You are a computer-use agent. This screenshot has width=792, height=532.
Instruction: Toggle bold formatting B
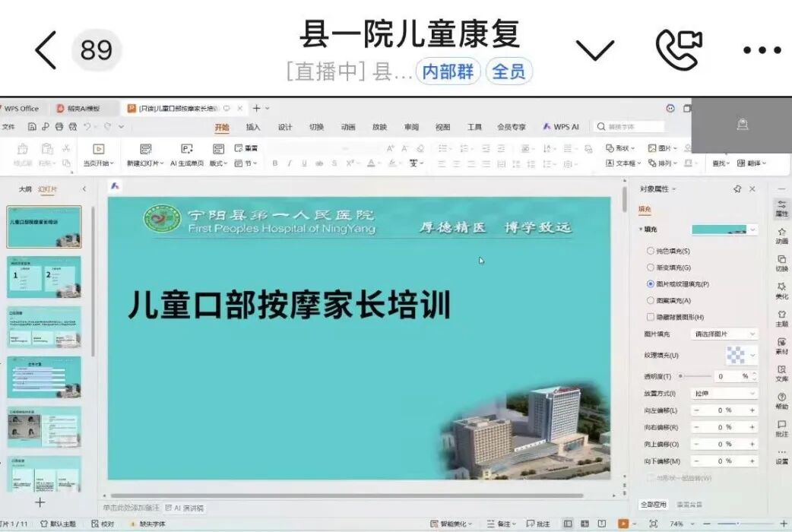pyautogui.click(x=275, y=163)
